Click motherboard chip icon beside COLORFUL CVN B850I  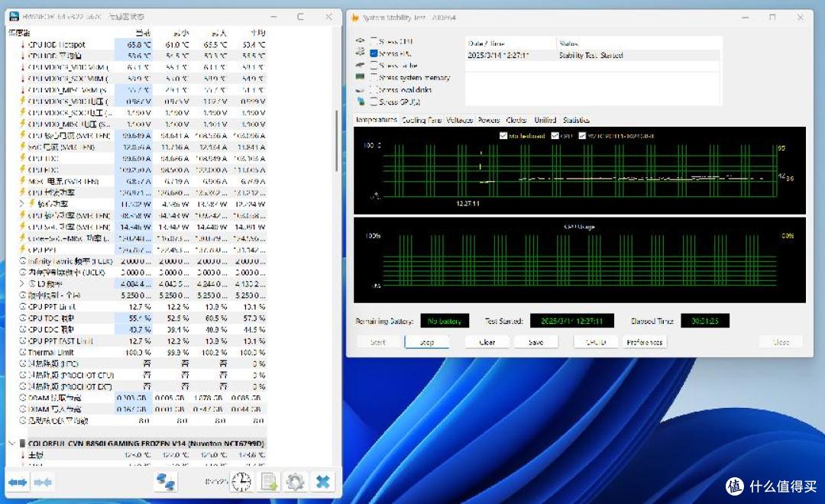click(23, 443)
